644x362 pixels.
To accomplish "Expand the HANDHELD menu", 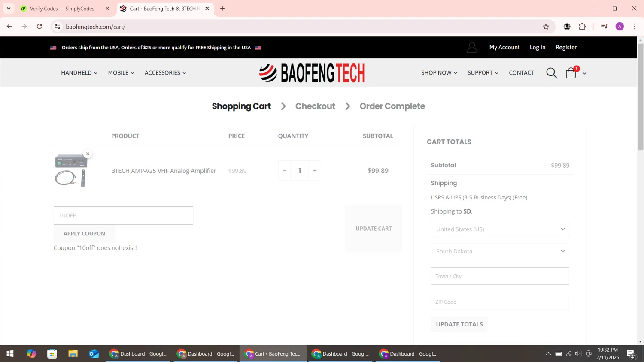I will point(79,73).
